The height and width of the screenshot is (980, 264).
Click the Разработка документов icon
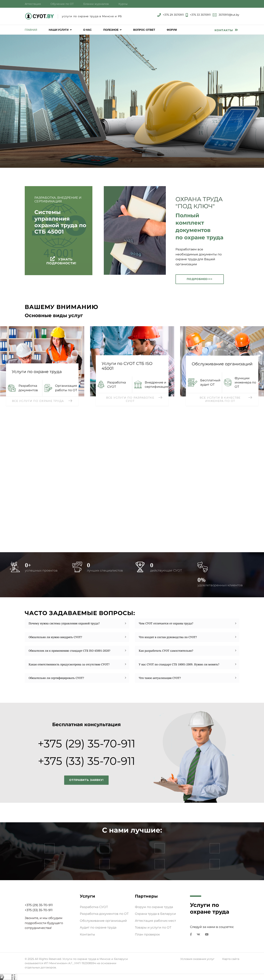(x=12, y=388)
